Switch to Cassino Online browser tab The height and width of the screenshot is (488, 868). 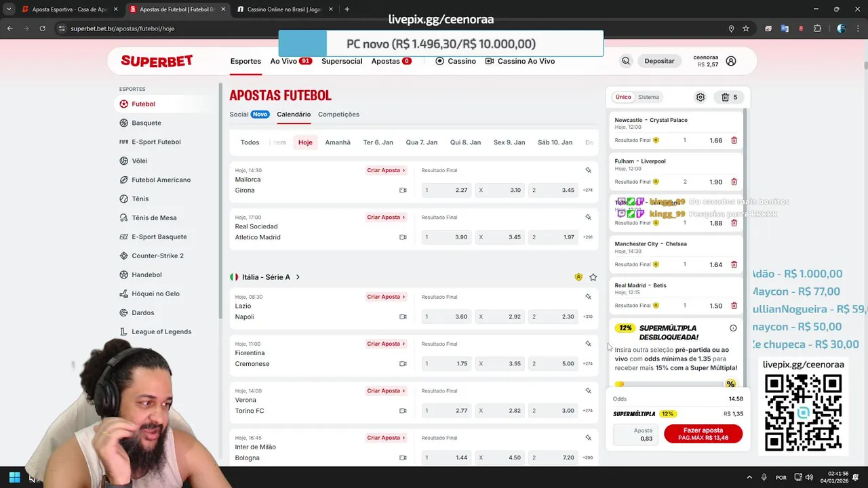coord(284,9)
